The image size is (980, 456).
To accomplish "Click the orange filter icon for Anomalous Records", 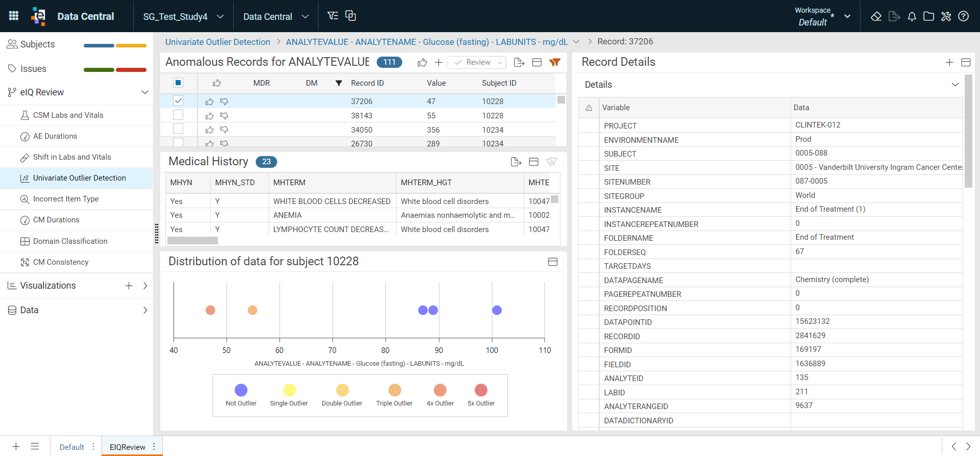I will tap(555, 62).
